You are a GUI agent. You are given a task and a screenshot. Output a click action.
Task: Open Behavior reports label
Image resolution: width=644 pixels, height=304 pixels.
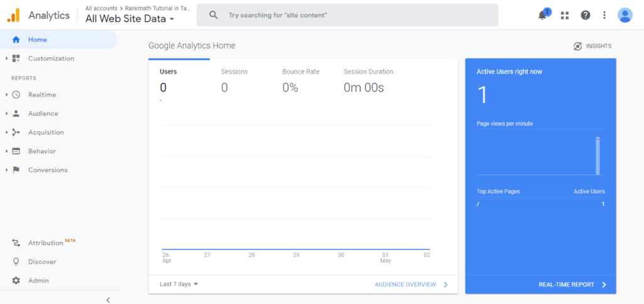(42, 151)
